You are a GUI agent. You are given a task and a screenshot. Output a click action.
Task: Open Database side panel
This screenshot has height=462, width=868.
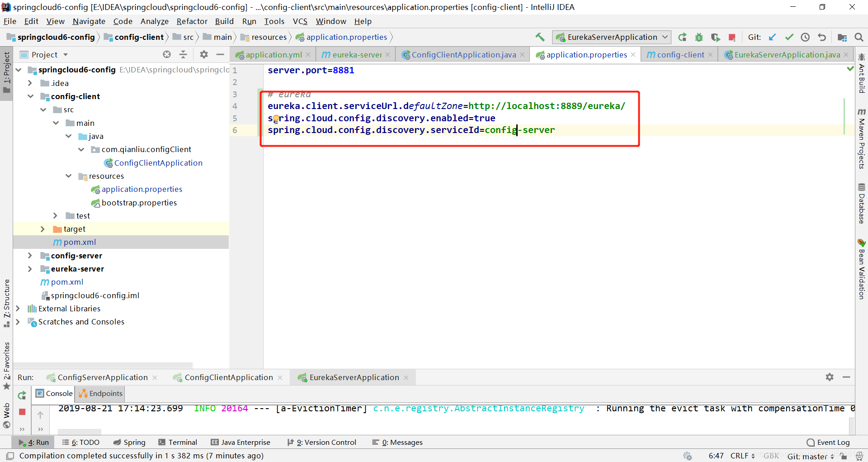coord(862,204)
